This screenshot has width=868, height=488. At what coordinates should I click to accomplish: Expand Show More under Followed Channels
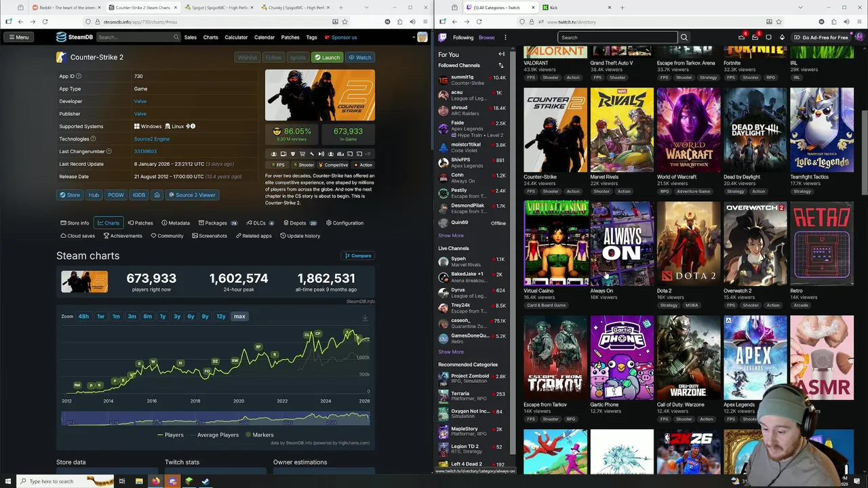[x=451, y=236]
